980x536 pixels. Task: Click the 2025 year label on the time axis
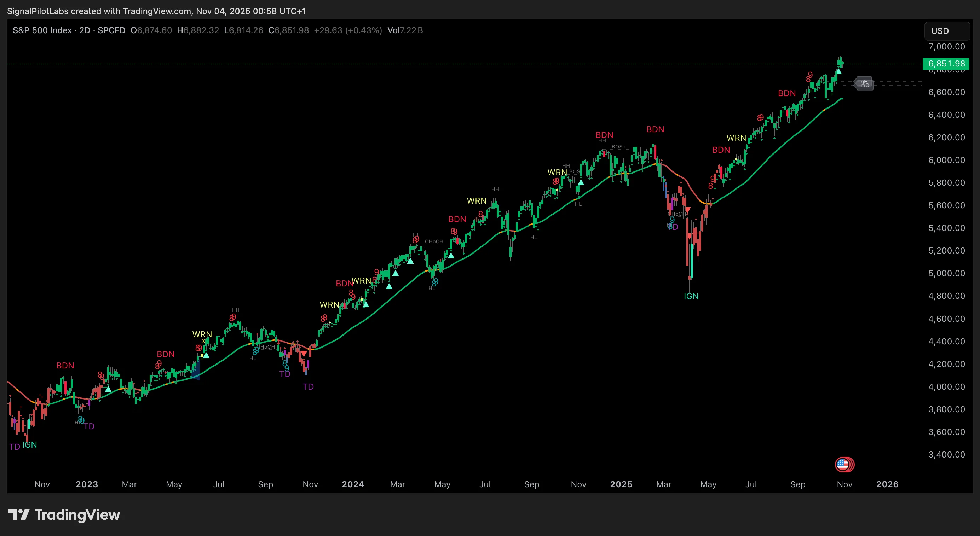[621, 484]
